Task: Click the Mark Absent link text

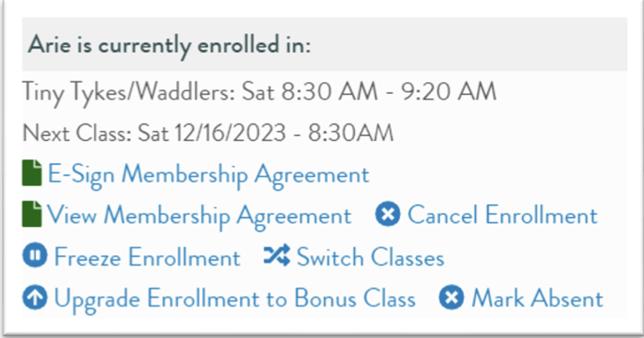Action: pos(536,298)
